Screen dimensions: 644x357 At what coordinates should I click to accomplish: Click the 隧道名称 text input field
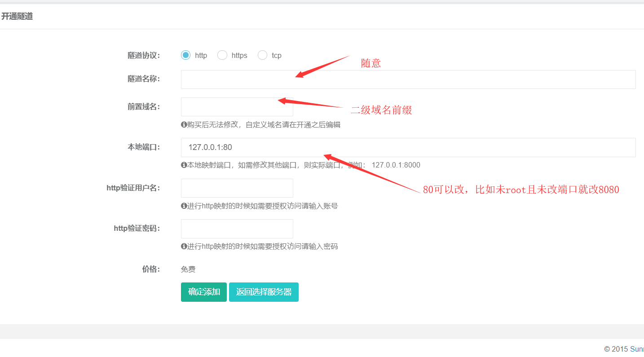coord(408,79)
